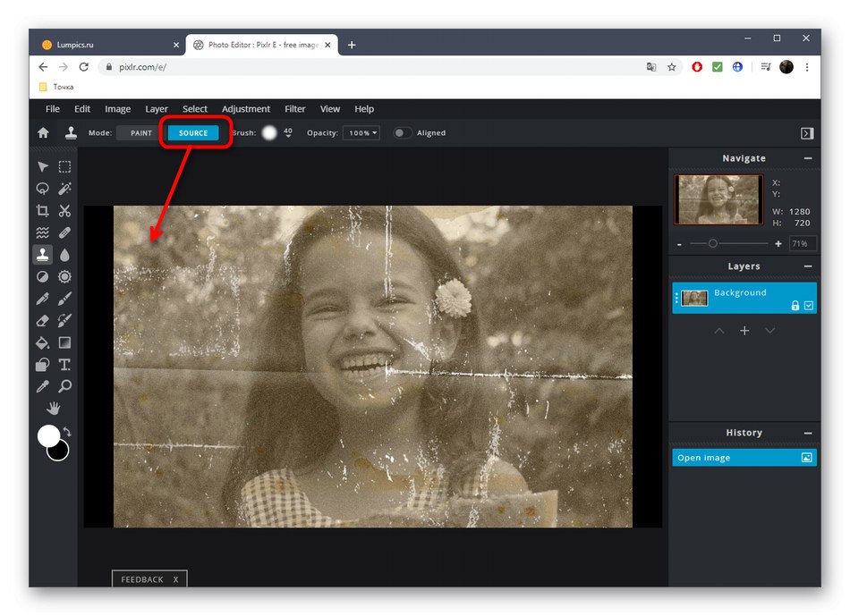The height and width of the screenshot is (616, 850).
Task: Select the Eraser tool
Action: coord(43,321)
